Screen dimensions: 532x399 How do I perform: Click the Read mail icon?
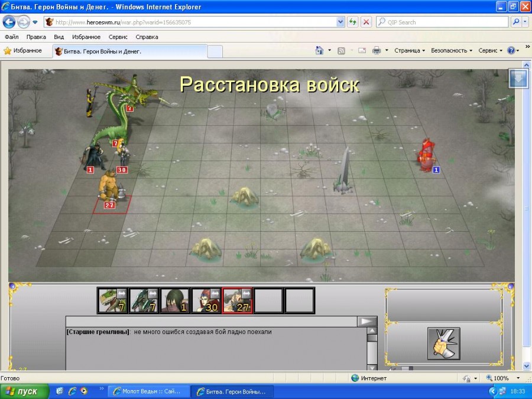tap(362, 51)
